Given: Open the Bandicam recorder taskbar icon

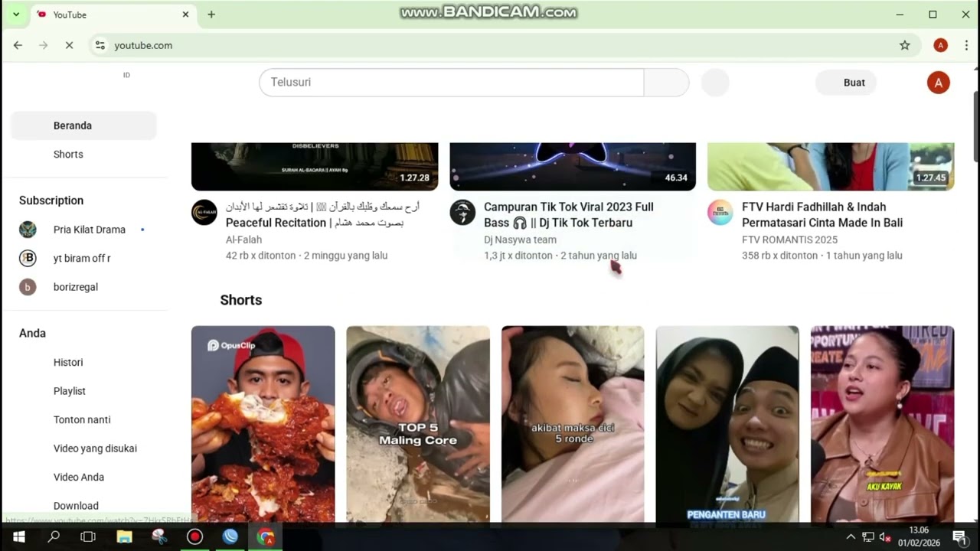Looking at the screenshot, I should [194, 536].
